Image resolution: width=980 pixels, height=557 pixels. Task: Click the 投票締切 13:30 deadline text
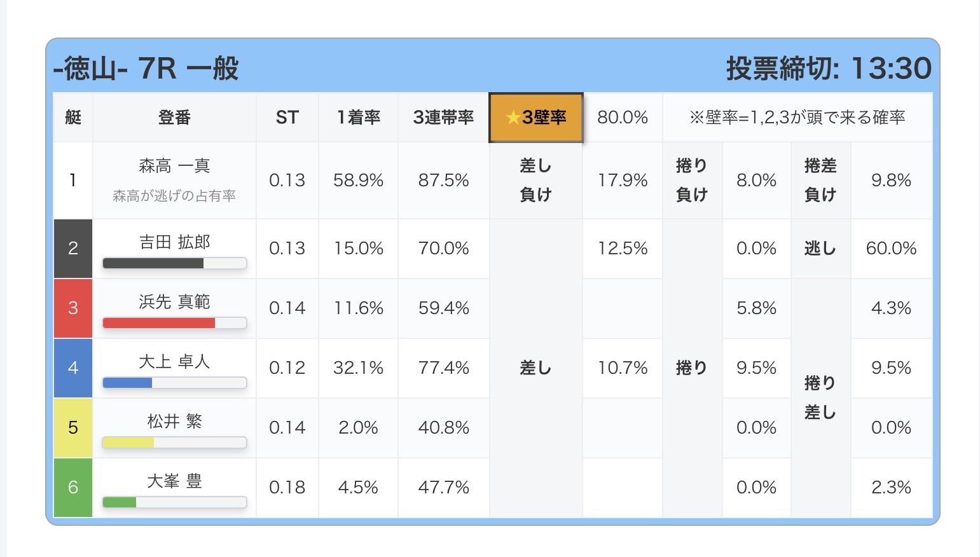click(828, 69)
